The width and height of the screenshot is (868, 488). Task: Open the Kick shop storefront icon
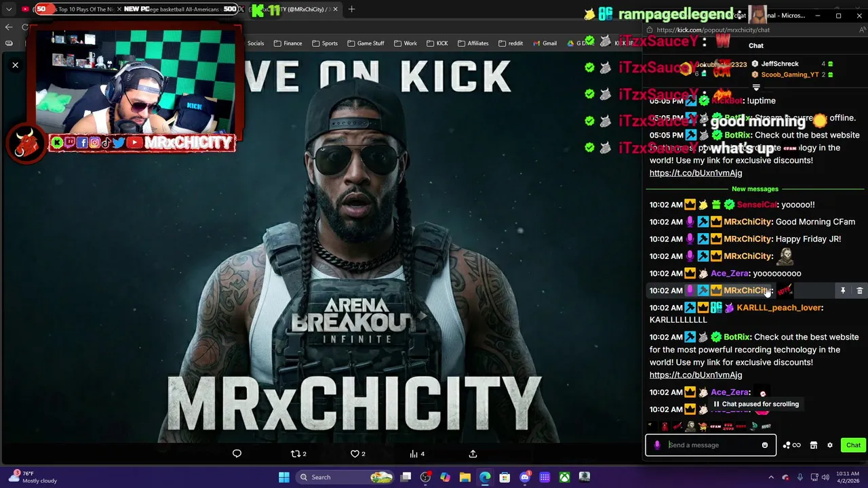(x=814, y=445)
